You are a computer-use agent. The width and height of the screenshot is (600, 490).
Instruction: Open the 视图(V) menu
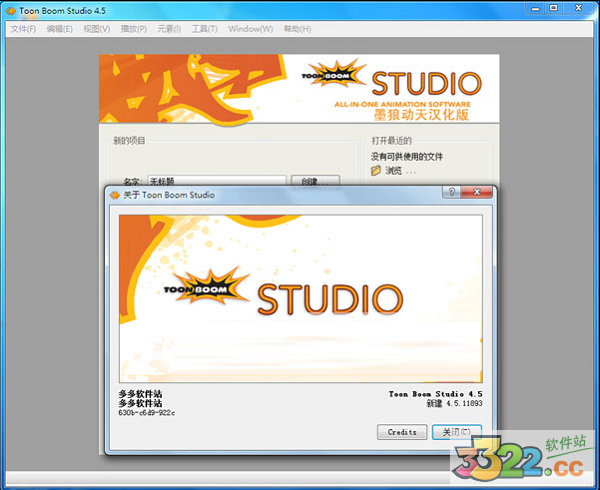coord(96,29)
